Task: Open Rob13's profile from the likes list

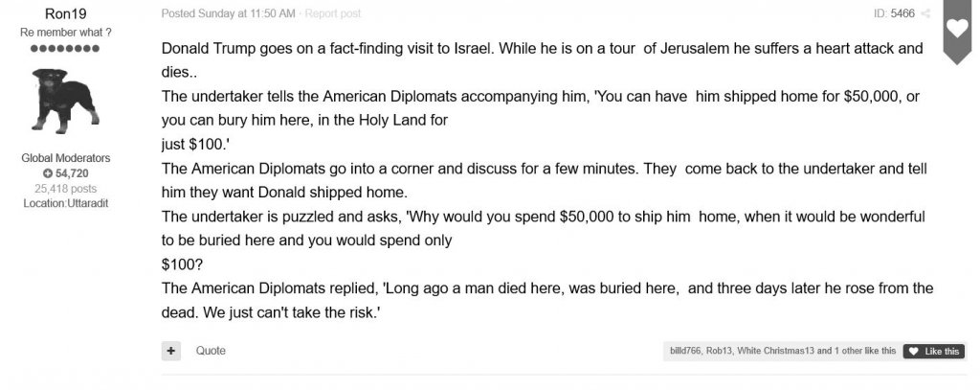Action: pyautogui.click(x=720, y=352)
